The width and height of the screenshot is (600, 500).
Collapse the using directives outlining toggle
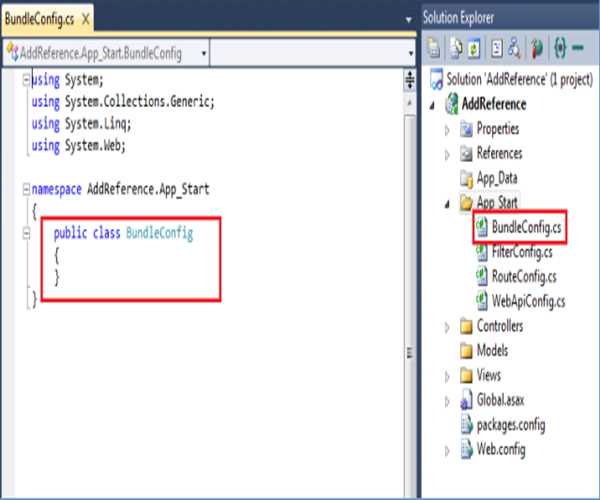[x=26, y=78]
